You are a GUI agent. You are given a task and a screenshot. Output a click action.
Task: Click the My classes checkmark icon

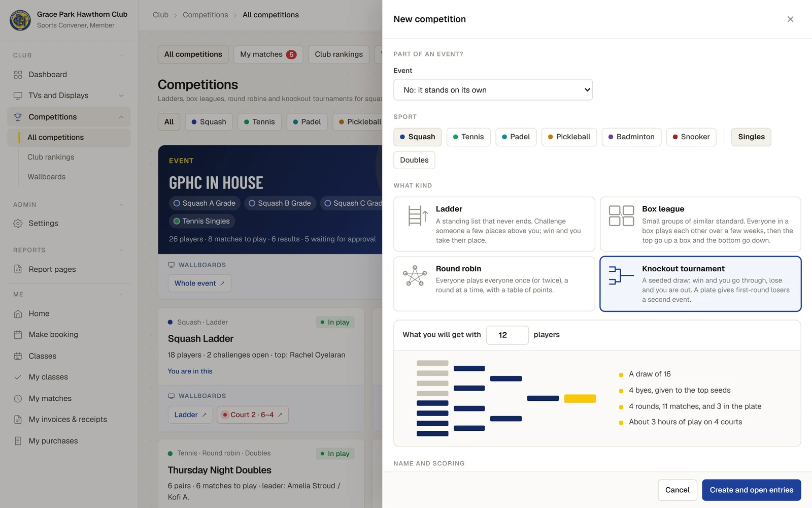[x=18, y=377]
